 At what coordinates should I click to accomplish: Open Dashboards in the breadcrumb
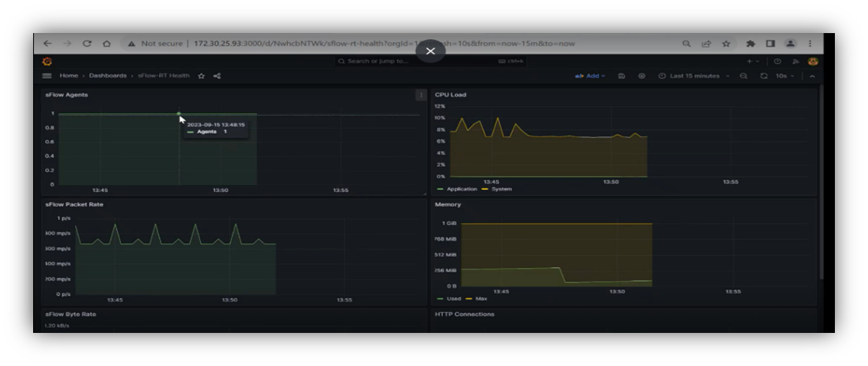108,76
